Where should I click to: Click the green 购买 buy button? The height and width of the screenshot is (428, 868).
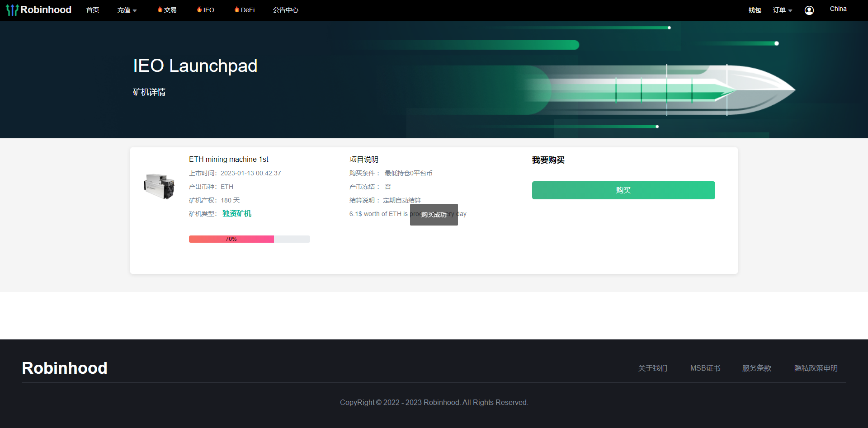point(623,190)
